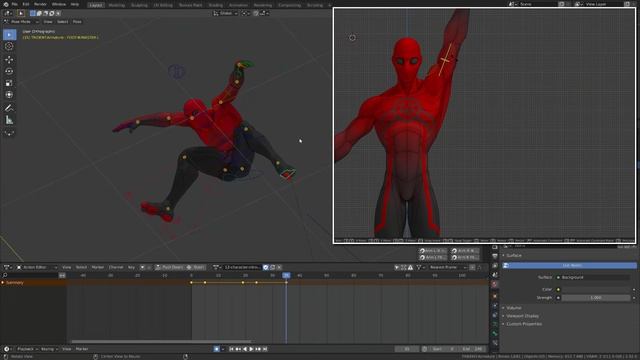The height and width of the screenshot is (360, 640).
Task: Open the Action Editor mode dropdown
Action: (36, 267)
